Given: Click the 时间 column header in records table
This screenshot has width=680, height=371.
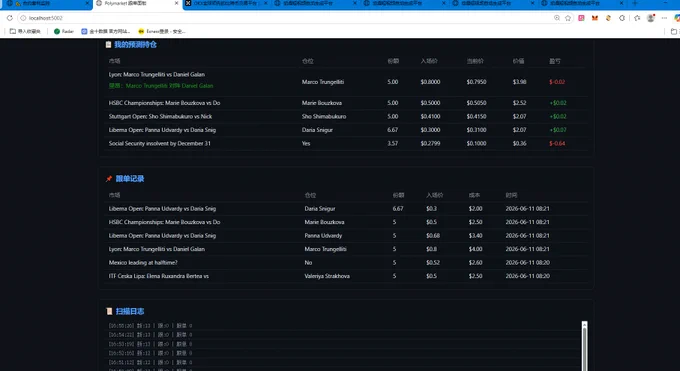Looking at the screenshot, I should pos(511,195).
